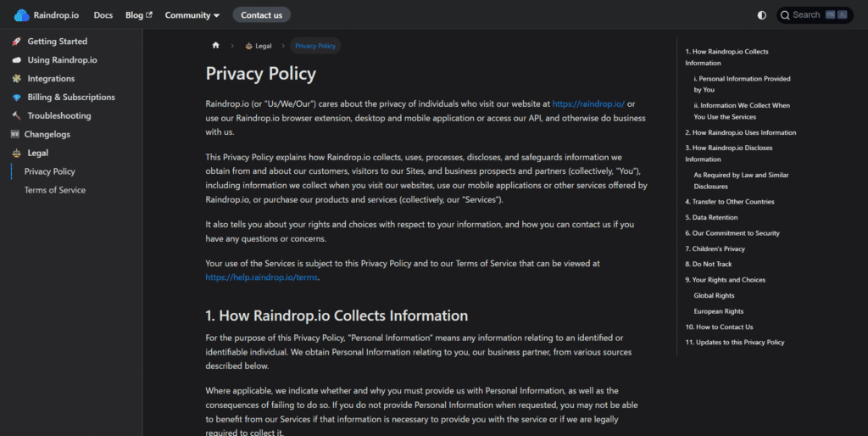Click the Contact us button
The height and width of the screenshot is (436, 868).
click(x=261, y=15)
